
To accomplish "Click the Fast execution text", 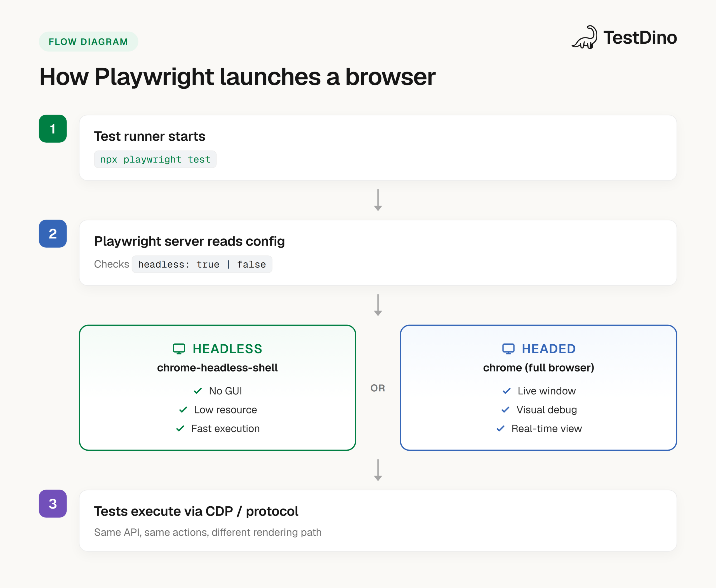I will coord(225,429).
